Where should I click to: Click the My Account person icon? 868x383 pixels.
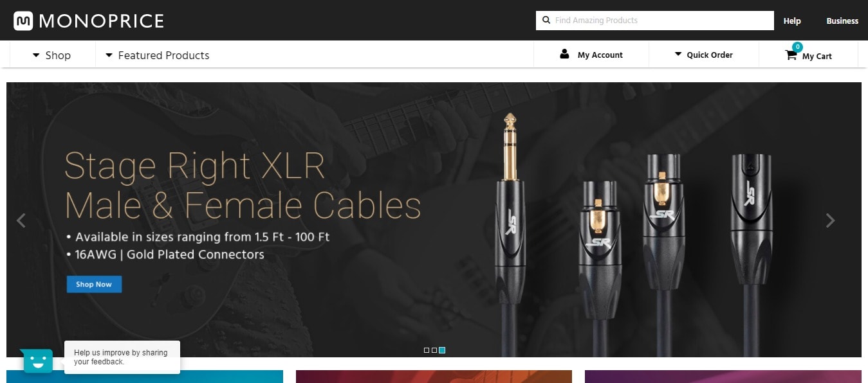(564, 54)
